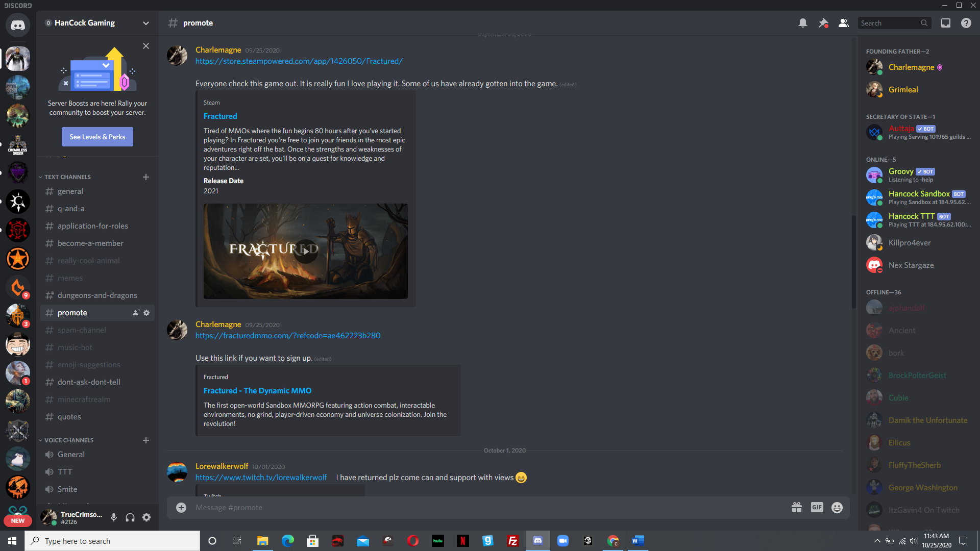
Task: Open the quotes channel
Action: point(97,416)
